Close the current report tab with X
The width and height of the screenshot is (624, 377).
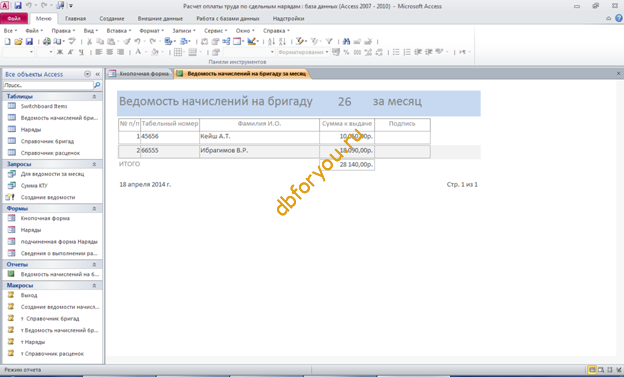coord(618,74)
